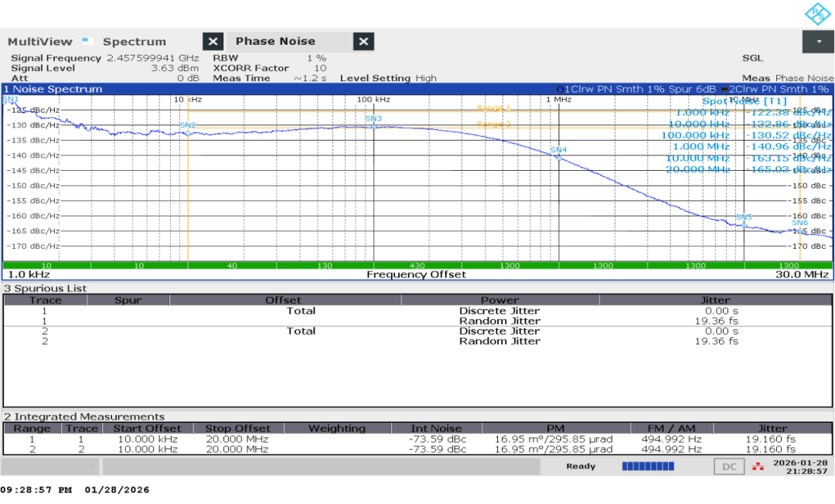Click the Frequency Offset axis label
The width and height of the screenshot is (835, 504).
coord(416,274)
